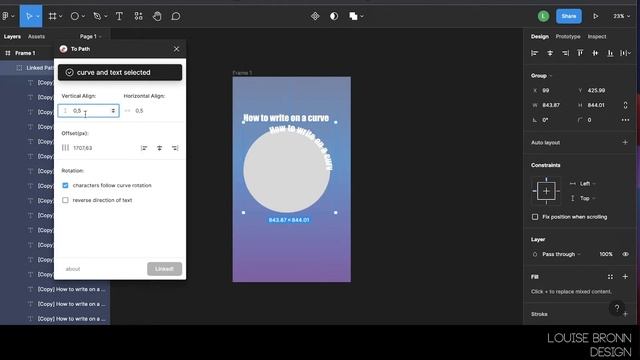The height and width of the screenshot is (360, 640).
Task: Enable Fix position when scrolling
Action: [x=535, y=217]
